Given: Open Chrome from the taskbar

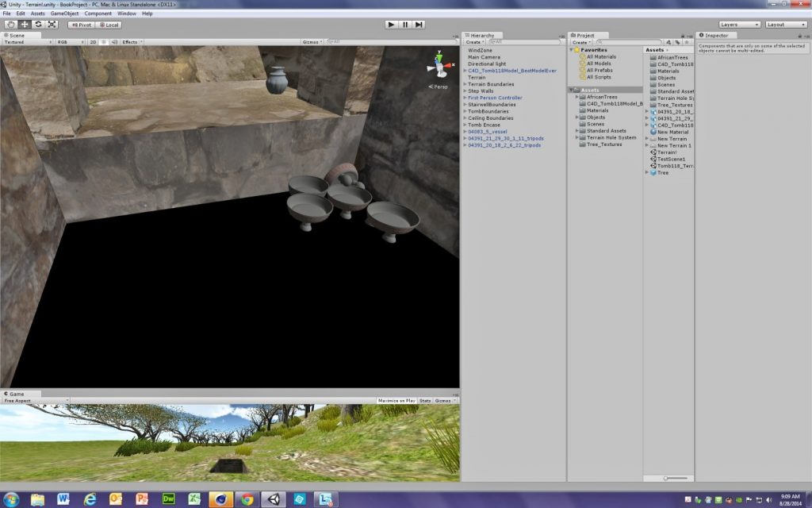Looking at the screenshot, I should [247, 499].
